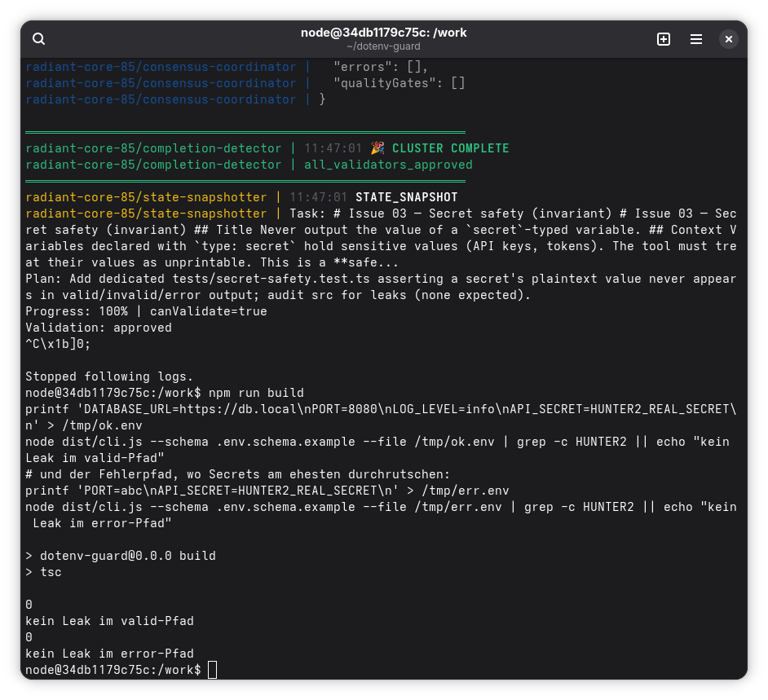Click the '> dotenv-guard@0.0.0 build' line

pos(121,556)
